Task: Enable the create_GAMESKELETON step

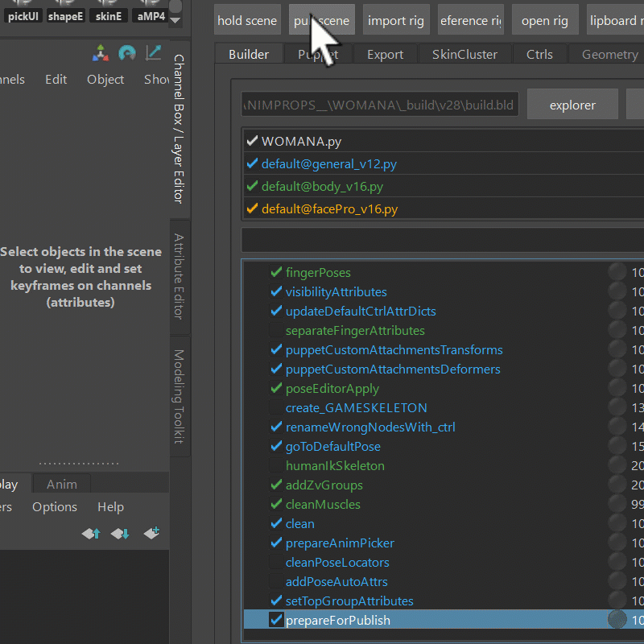Action: coord(276,407)
